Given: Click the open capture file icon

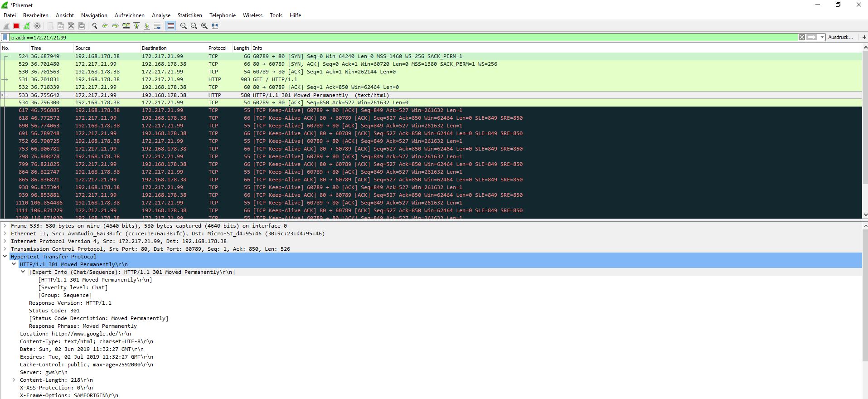Looking at the screenshot, I should tap(50, 26).
